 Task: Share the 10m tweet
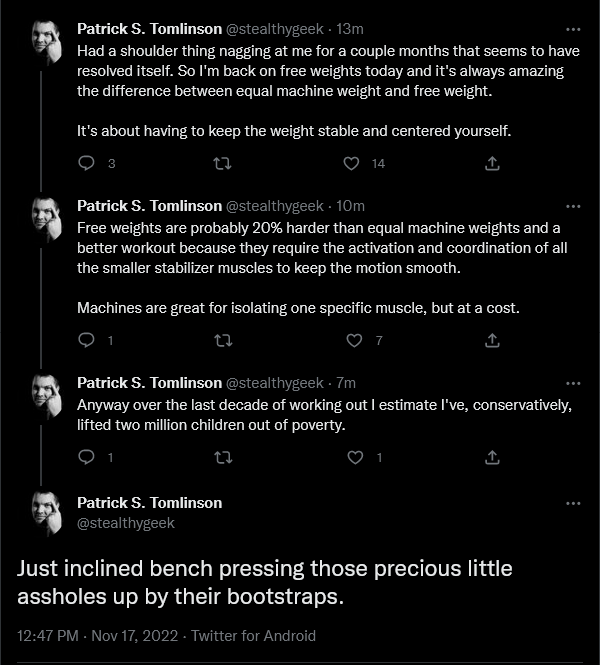(x=492, y=340)
